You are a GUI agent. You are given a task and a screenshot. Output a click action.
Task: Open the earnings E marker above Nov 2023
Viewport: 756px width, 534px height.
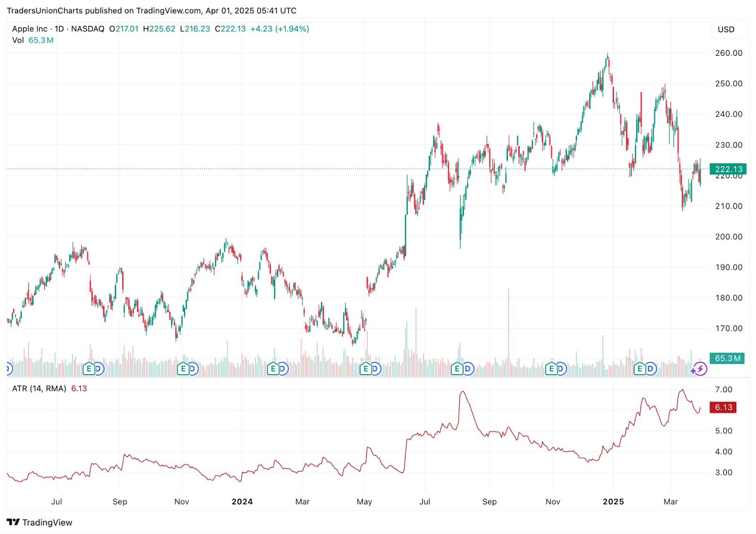183,369
